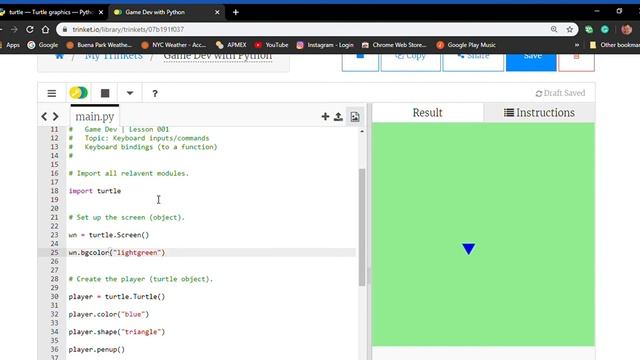The width and height of the screenshot is (640, 360).
Task: Open the Google bookmark
Action: [43, 45]
